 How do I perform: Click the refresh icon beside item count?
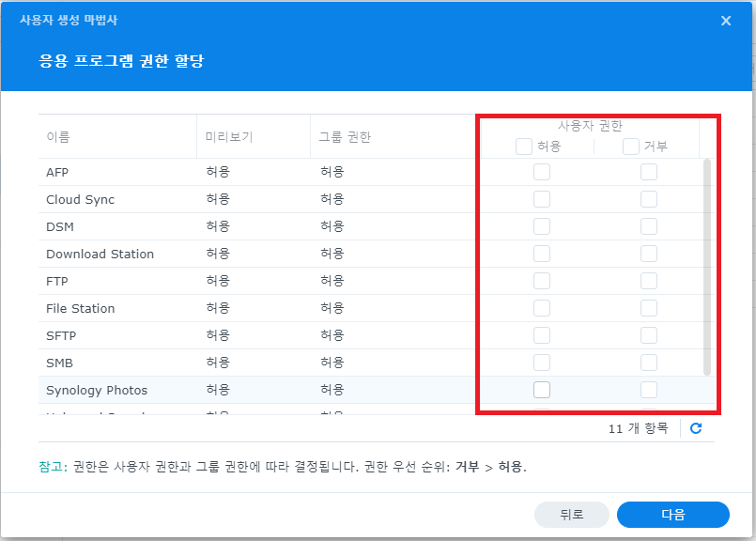pos(696,428)
